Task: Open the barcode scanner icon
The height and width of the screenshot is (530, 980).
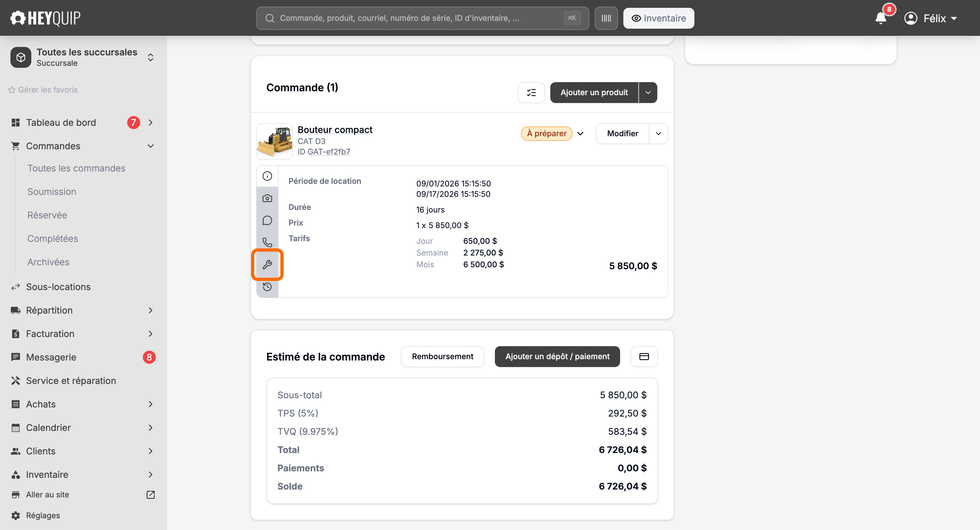Action: [606, 18]
